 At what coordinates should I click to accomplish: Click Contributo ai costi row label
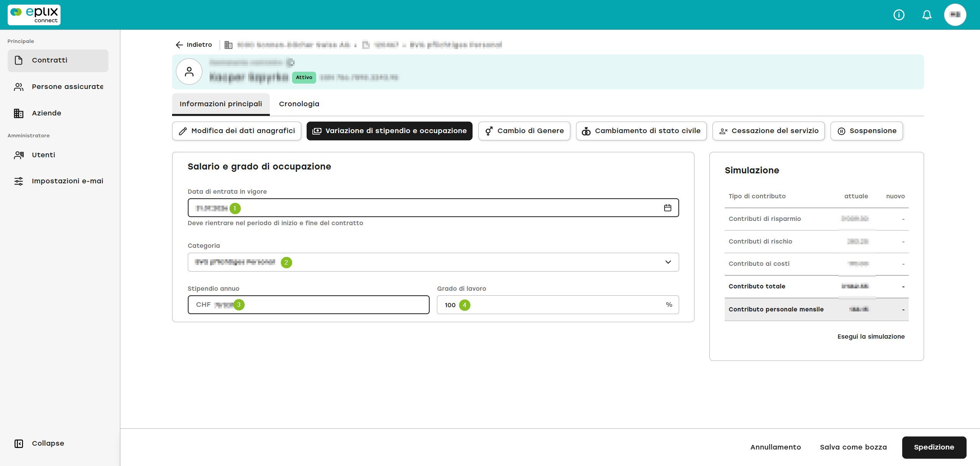759,264
